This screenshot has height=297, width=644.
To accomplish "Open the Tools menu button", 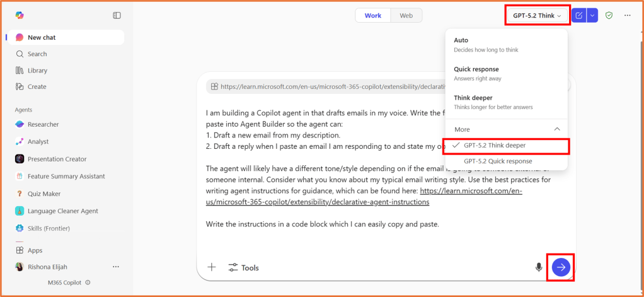I will (x=244, y=267).
